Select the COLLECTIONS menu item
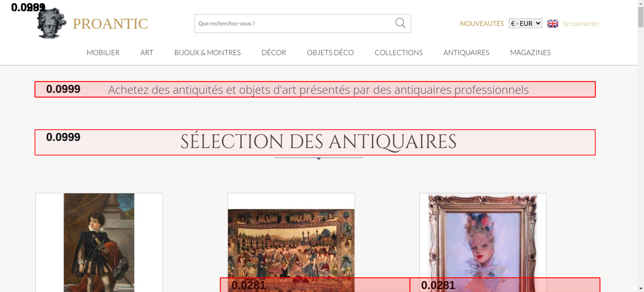Screen dimensions: 644x292 399,52
